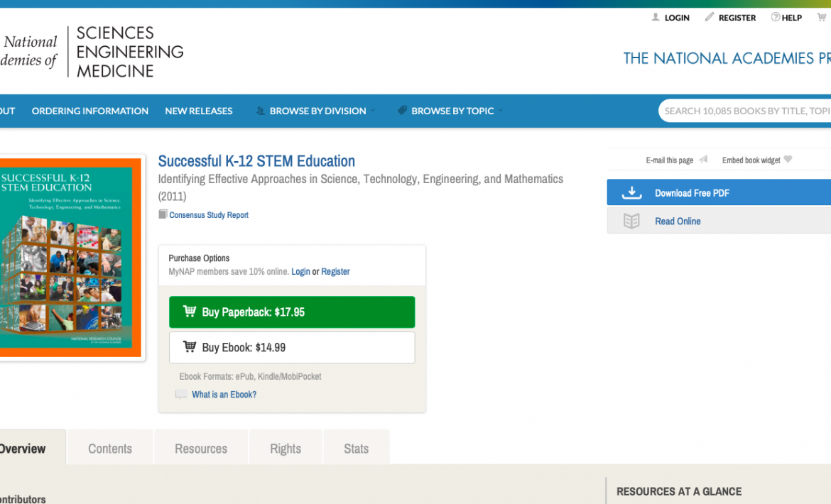The image size is (831, 504).
Task: Switch to the Contents tab
Action: (x=110, y=447)
